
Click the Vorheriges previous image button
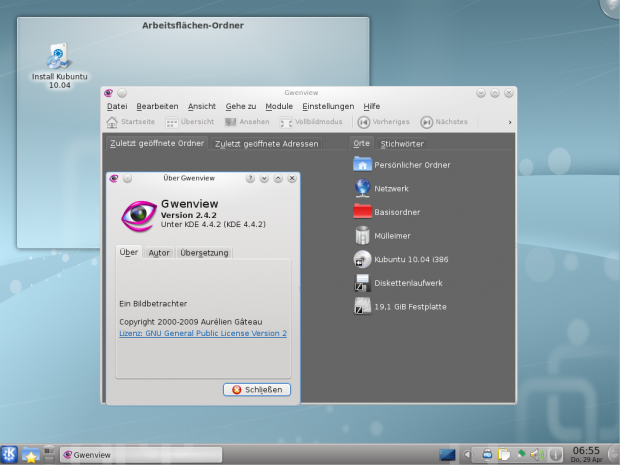pos(384,122)
